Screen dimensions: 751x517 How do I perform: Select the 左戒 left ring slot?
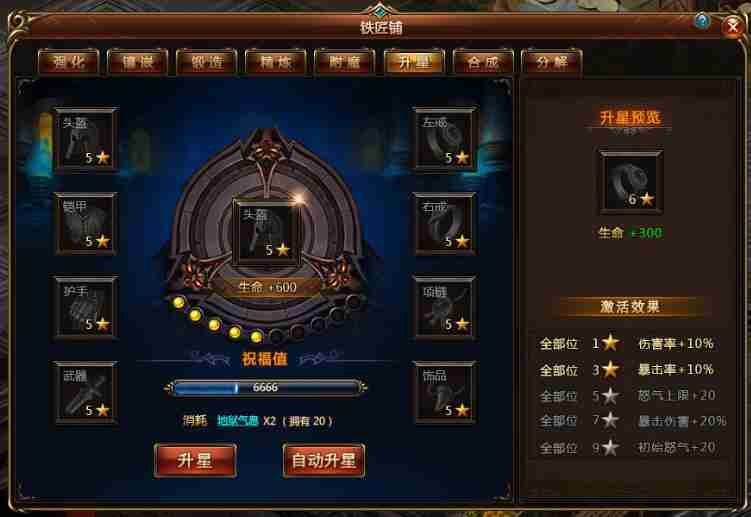[x=445, y=139]
